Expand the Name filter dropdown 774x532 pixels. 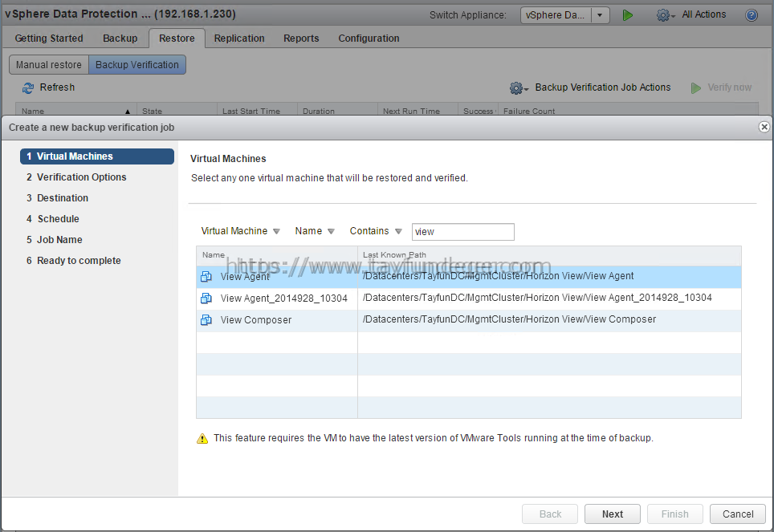pos(331,231)
